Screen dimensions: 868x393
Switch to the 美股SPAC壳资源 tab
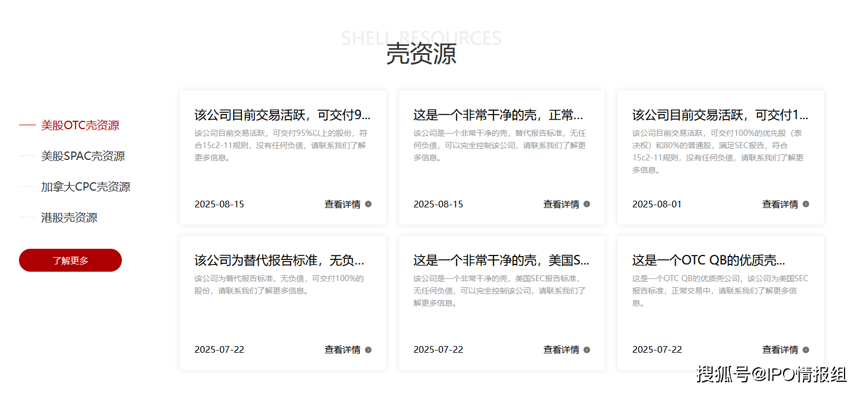pyautogui.click(x=83, y=156)
